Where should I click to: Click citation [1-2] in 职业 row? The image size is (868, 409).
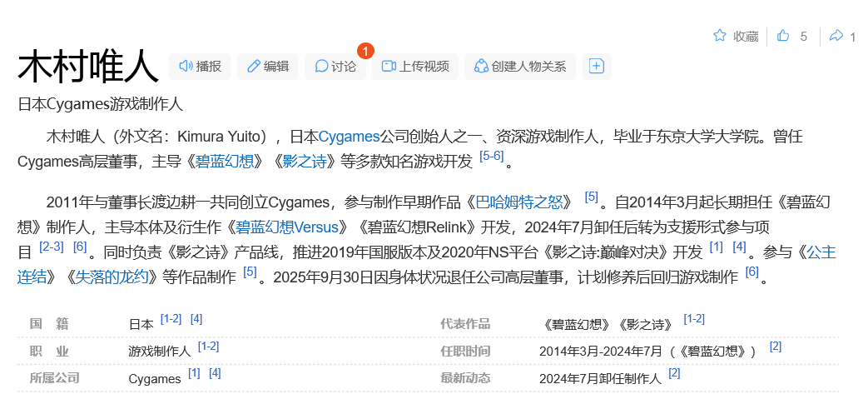pyautogui.click(x=208, y=347)
